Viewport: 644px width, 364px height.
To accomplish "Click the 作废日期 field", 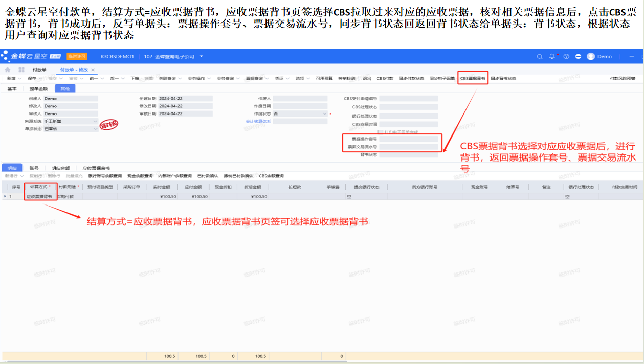I will pos(300,106).
